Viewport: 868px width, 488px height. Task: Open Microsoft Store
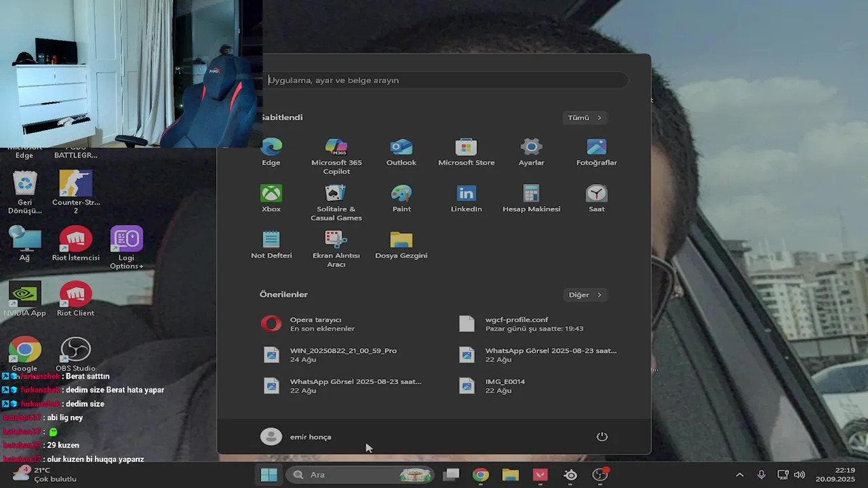pyautogui.click(x=467, y=152)
